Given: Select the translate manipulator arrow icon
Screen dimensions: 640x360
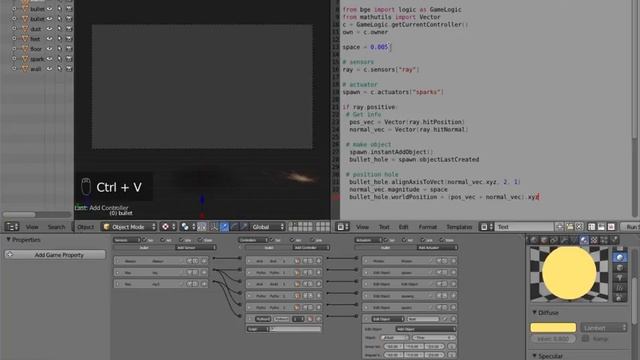Looking at the screenshot, I should pyautogui.click(x=224, y=227).
